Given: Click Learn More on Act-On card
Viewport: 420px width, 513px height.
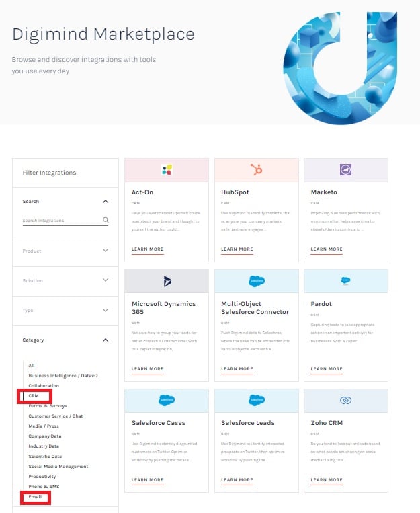Looking at the screenshot, I should point(148,249).
